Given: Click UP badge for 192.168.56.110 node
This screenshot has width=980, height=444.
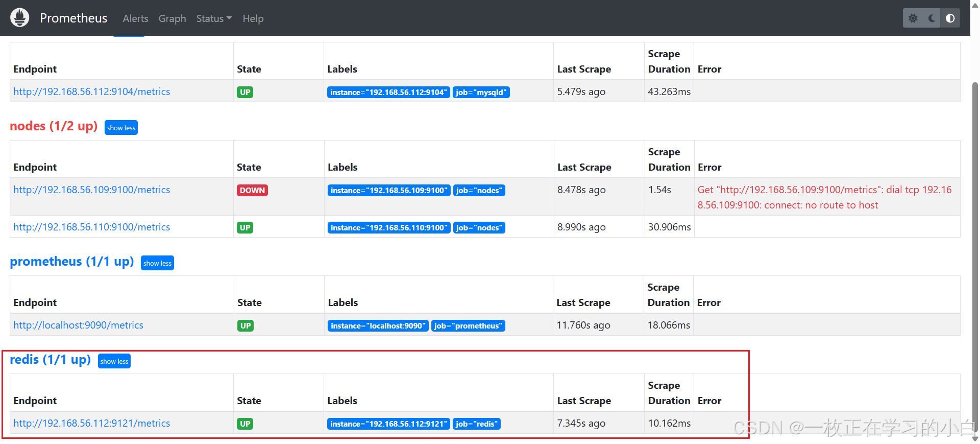Looking at the screenshot, I should click(x=245, y=227).
